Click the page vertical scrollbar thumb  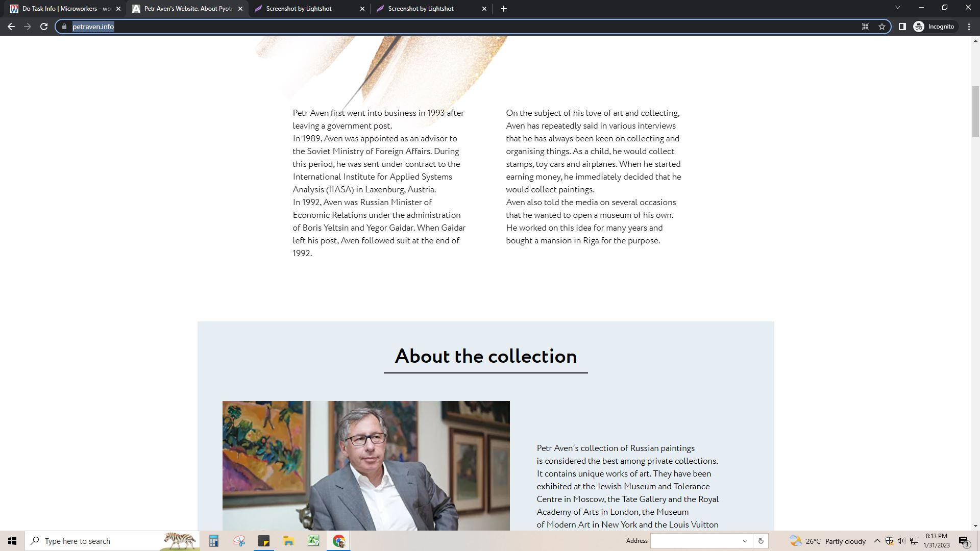coord(975,111)
